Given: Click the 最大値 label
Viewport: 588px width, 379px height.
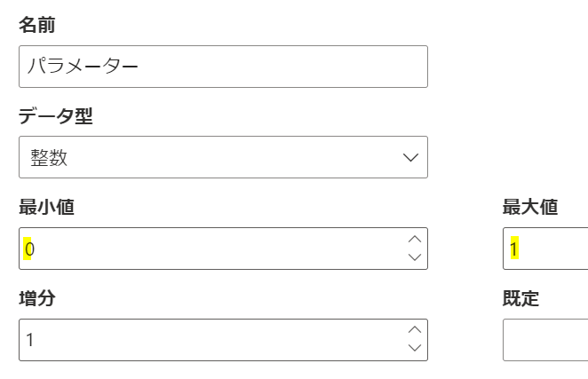Looking at the screenshot, I should coord(529,207).
